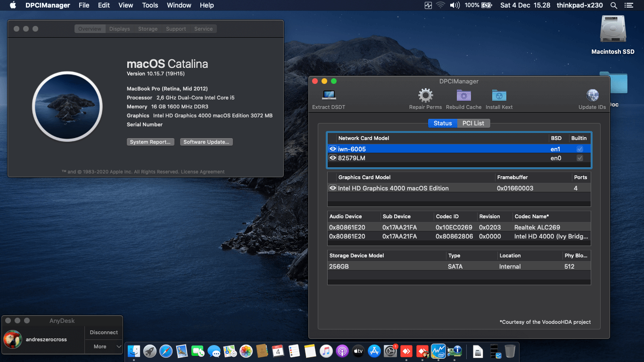Open the Window menu
This screenshot has height=362, width=644.
point(179,5)
